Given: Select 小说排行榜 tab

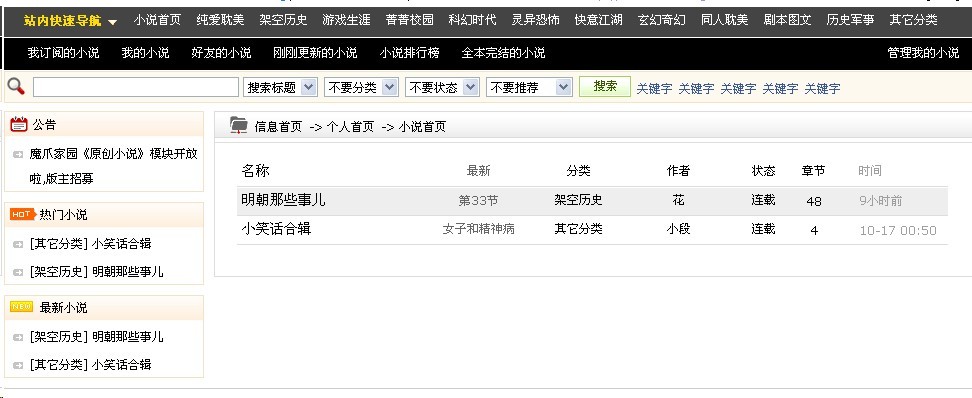Looking at the screenshot, I should coord(410,53).
